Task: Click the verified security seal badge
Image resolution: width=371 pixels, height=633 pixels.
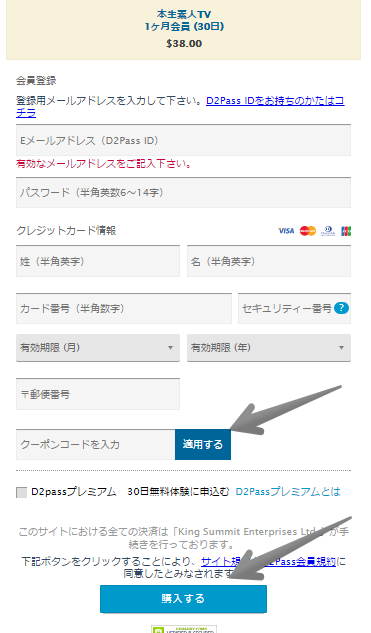Action: [x=184, y=629]
